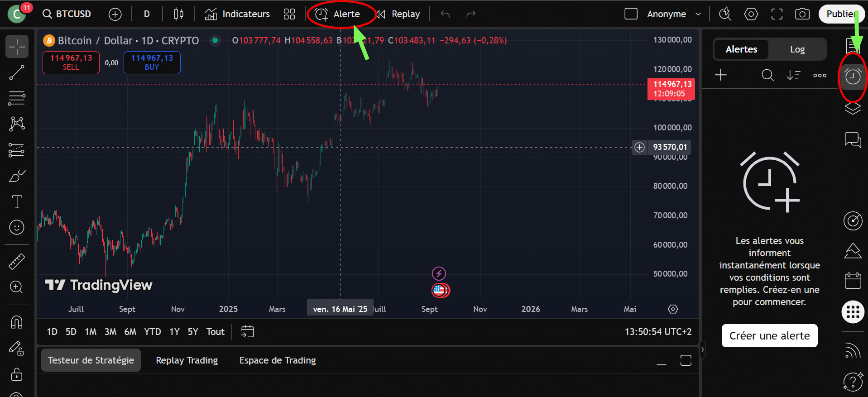Viewport: 868px width, 397px height.
Task: Open the alarm clock Alerts sidebar icon
Action: pyautogui.click(x=853, y=77)
